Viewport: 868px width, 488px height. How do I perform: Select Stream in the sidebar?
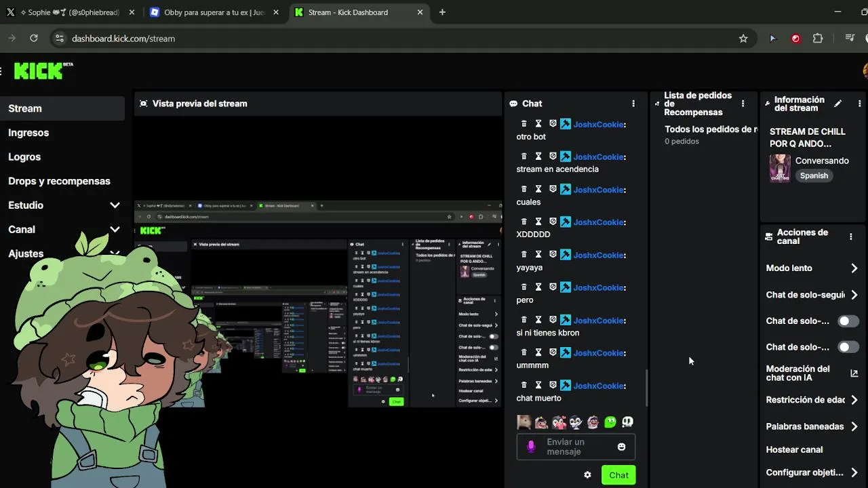click(x=62, y=108)
